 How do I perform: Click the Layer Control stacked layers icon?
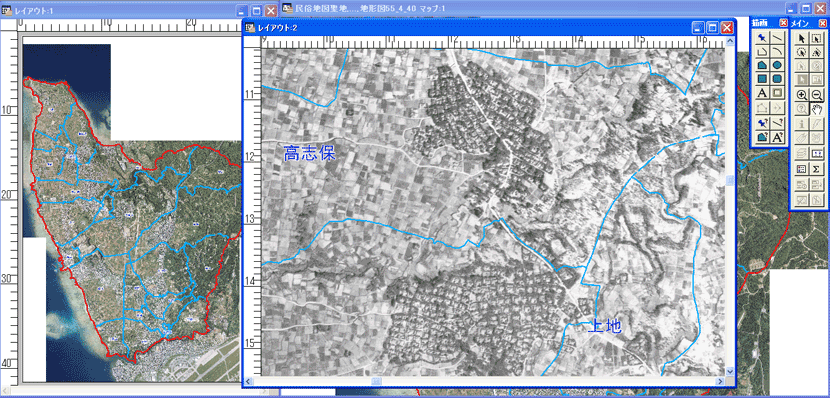pyautogui.click(x=801, y=152)
